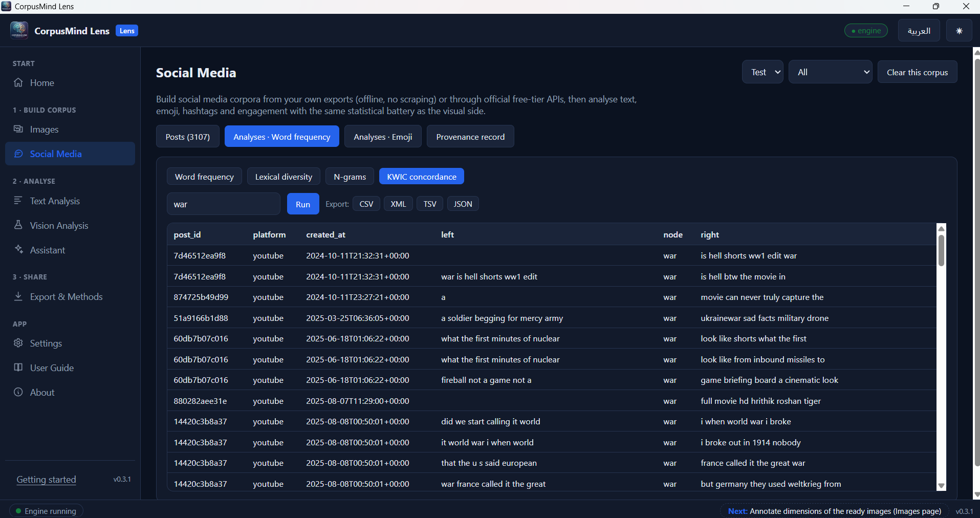This screenshot has height=518, width=980.
Task: Click post ID 880282aee31e
Action: (x=200, y=401)
